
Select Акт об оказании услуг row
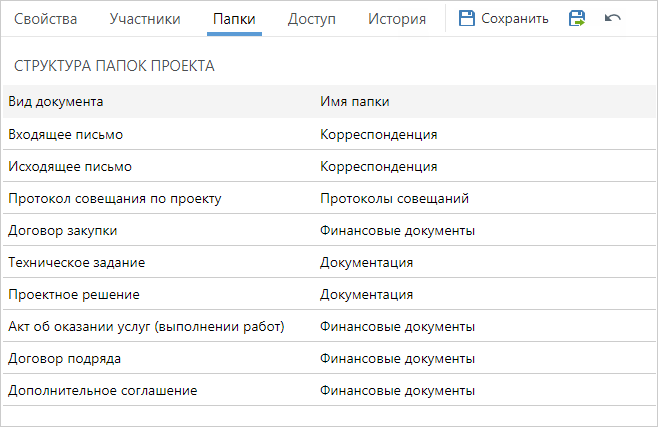pyautogui.click(x=329, y=326)
